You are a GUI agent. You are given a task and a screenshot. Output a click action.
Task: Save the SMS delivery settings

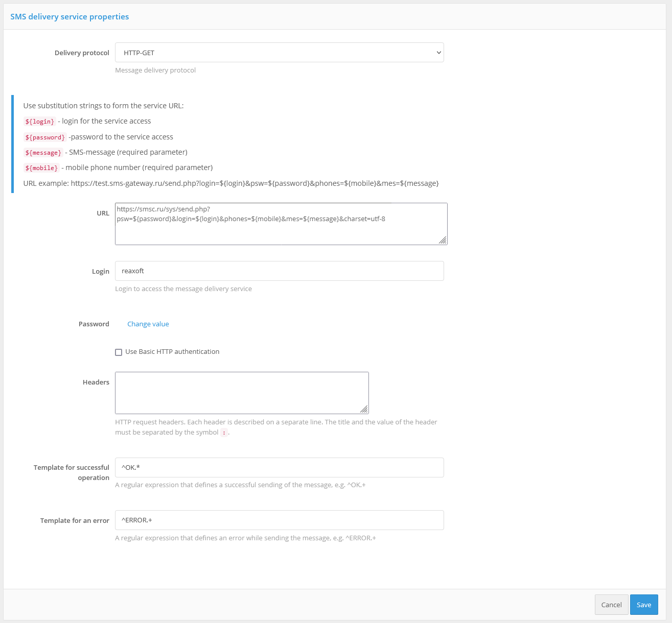tap(643, 605)
